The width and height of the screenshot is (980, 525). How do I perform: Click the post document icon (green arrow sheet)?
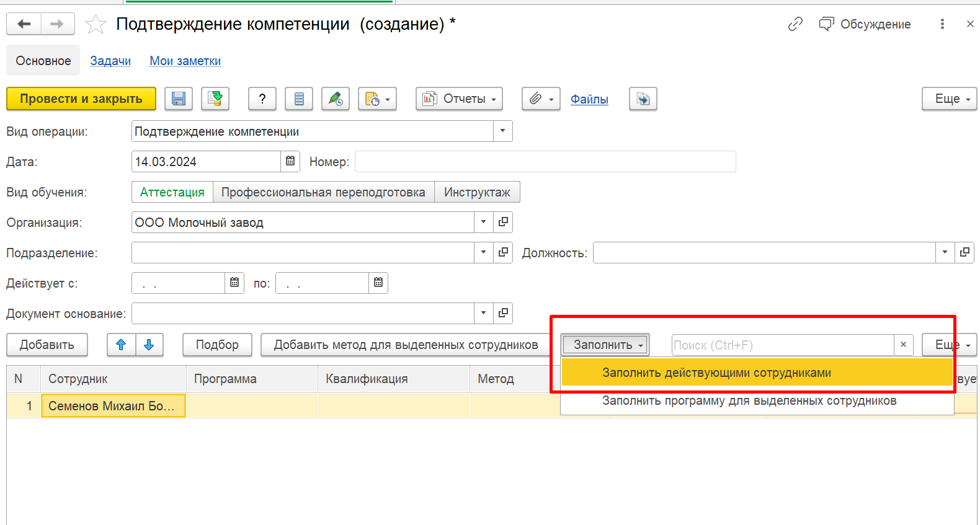215,99
